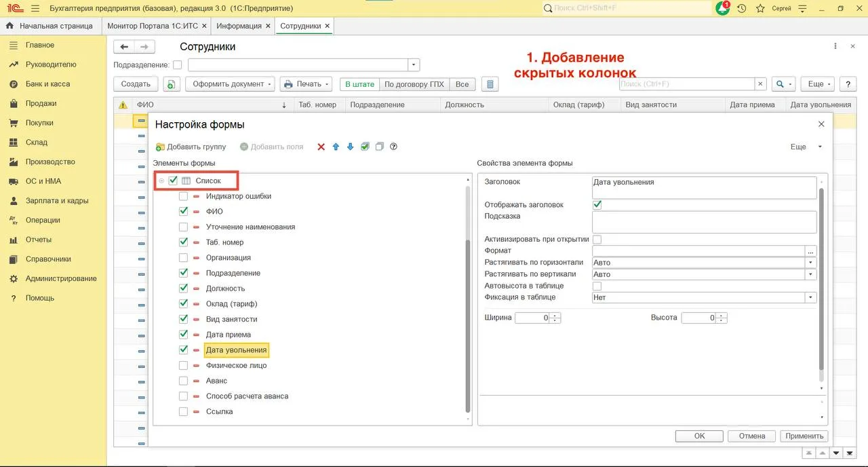868x467 pixels.
Task: Open favorites via the star icon
Action: pos(760,8)
